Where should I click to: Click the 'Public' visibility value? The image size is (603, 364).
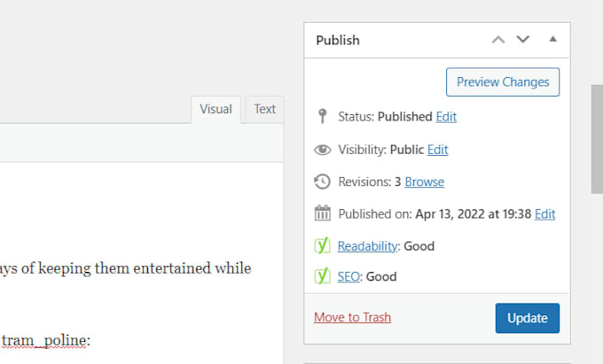[407, 150]
